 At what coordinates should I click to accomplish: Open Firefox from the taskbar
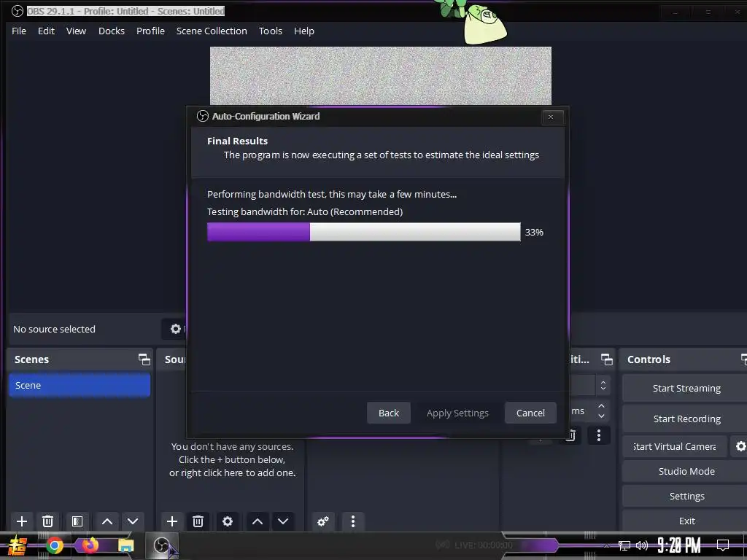tap(90, 545)
